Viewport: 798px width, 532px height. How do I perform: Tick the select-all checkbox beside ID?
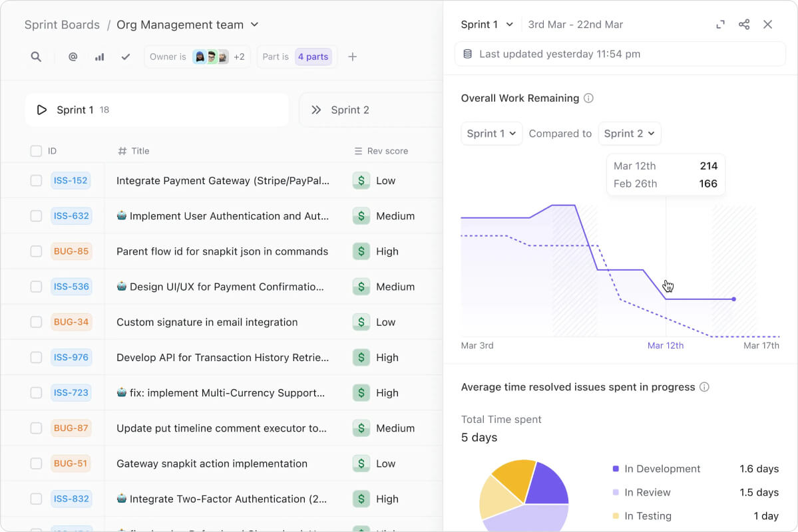pos(36,151)
